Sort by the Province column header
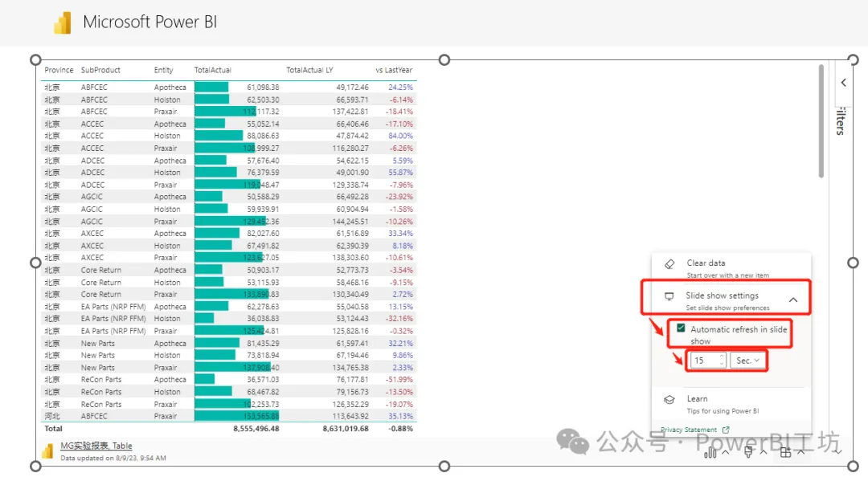868x477 pixels. (x=59, y=71)
